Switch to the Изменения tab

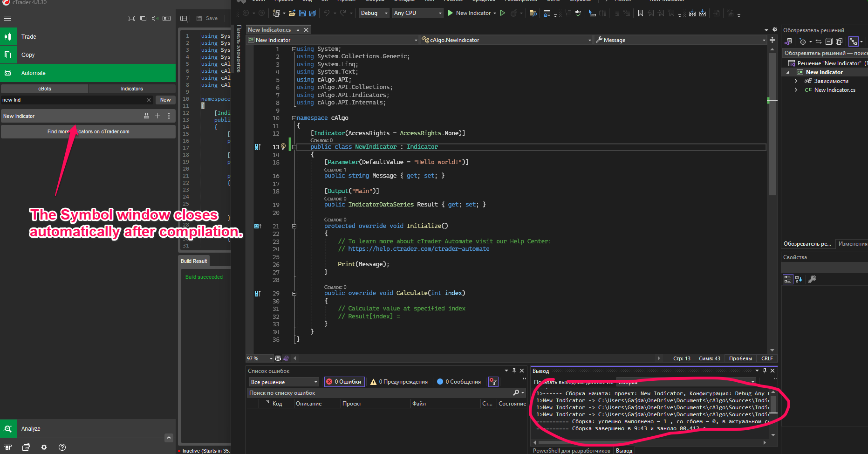pyautogui.click(x=852, y=244)
